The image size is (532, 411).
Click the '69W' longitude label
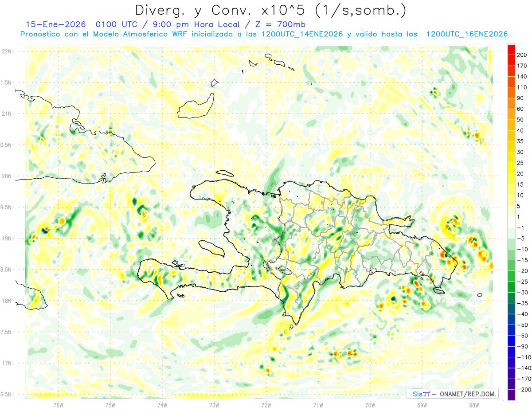[x=422, y=405]
